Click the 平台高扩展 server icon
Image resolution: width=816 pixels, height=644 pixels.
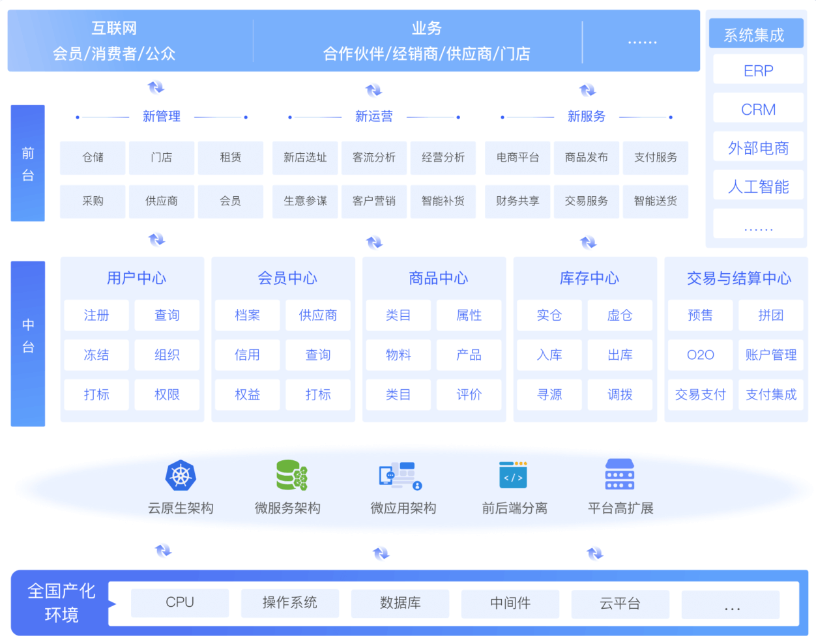tap(620, 475)
